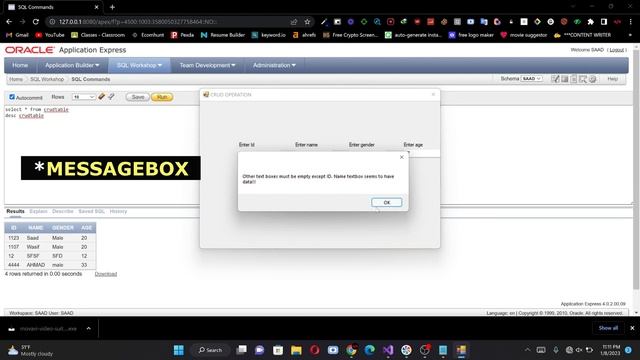Screen dimensions: 640x360
Task: Open the Gmail bookmark
Action: pos(17,35)
